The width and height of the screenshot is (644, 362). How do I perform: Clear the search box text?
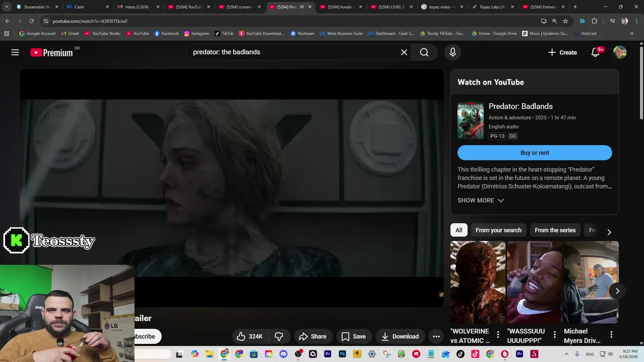click(x=404, y=52)
